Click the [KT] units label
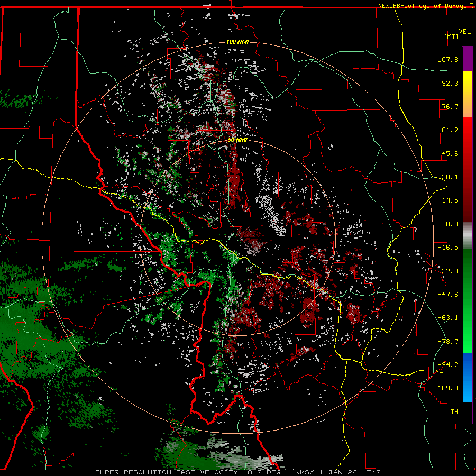The width and height of the screenshot is (476, 476). pos(452,36)
